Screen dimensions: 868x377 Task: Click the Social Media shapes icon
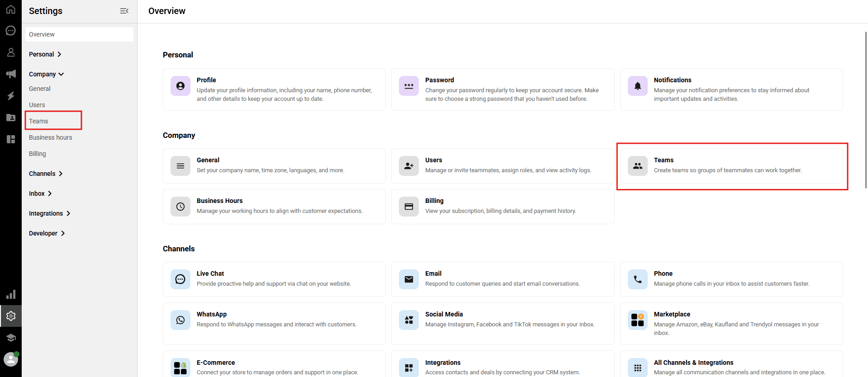(x=409, y=320)
